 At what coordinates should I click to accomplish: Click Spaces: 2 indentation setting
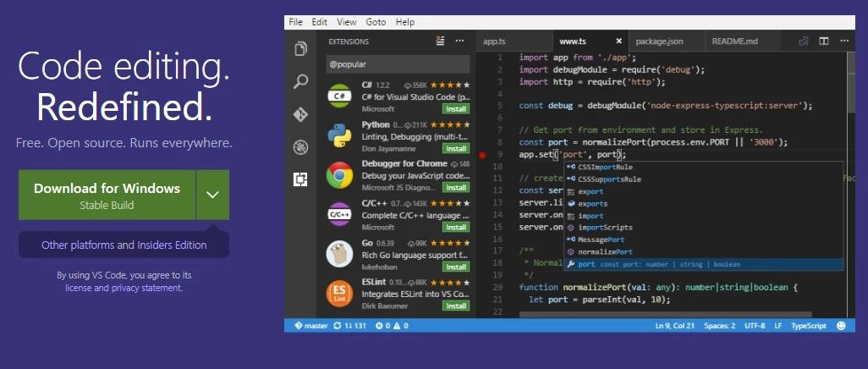point(720,326)
